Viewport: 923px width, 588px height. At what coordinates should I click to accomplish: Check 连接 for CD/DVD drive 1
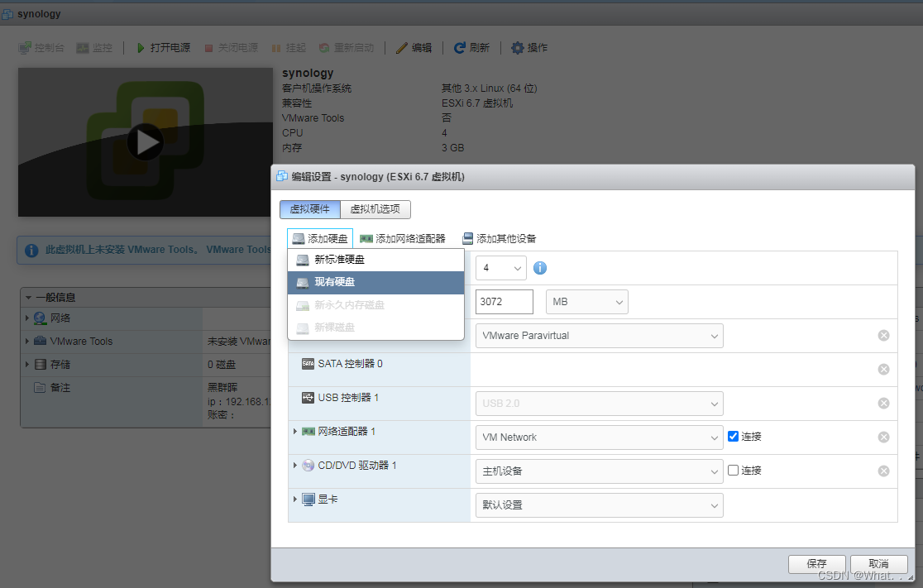pyautogui.click(x=733, y=471)
